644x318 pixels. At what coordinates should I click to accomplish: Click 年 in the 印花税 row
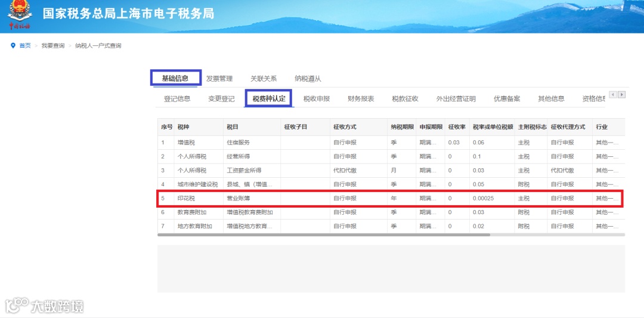pyautogui.click(x=393, y=199)
